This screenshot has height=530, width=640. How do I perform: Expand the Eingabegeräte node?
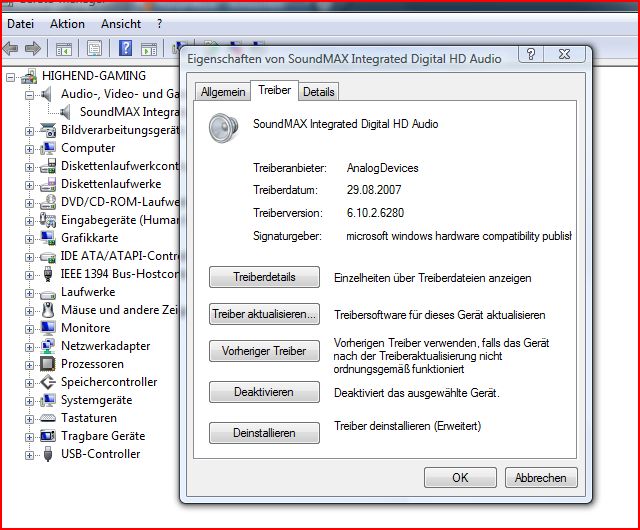click(x=29, y=221)
